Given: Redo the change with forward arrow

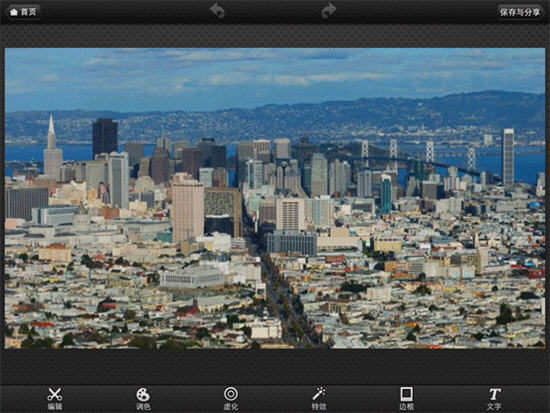Looking at the screenshot, I should pos(329,11).
